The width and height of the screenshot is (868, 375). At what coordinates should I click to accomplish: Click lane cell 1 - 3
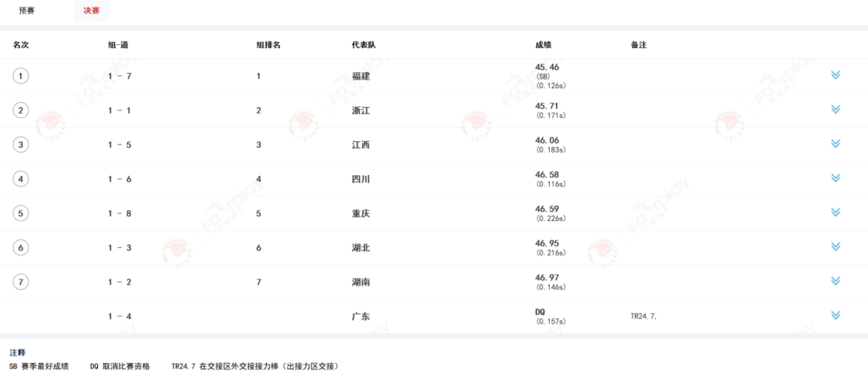pos(120,248)
